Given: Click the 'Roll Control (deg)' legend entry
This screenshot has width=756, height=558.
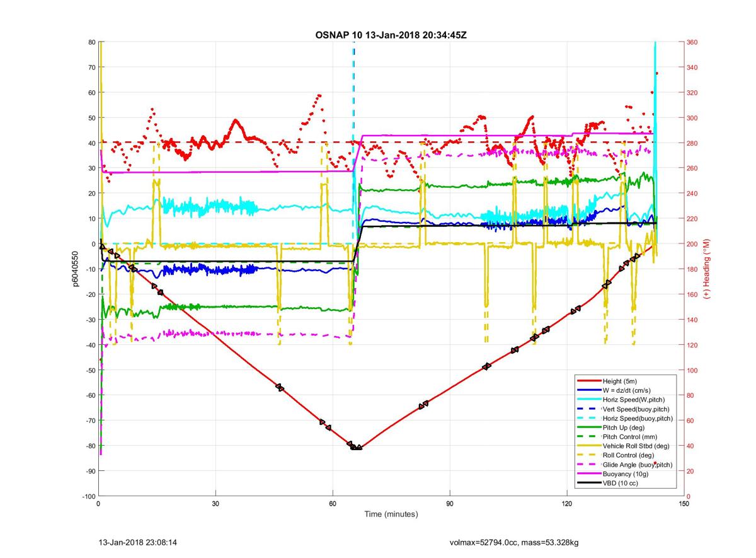Looking at the screenshot, I should point(630,455).
